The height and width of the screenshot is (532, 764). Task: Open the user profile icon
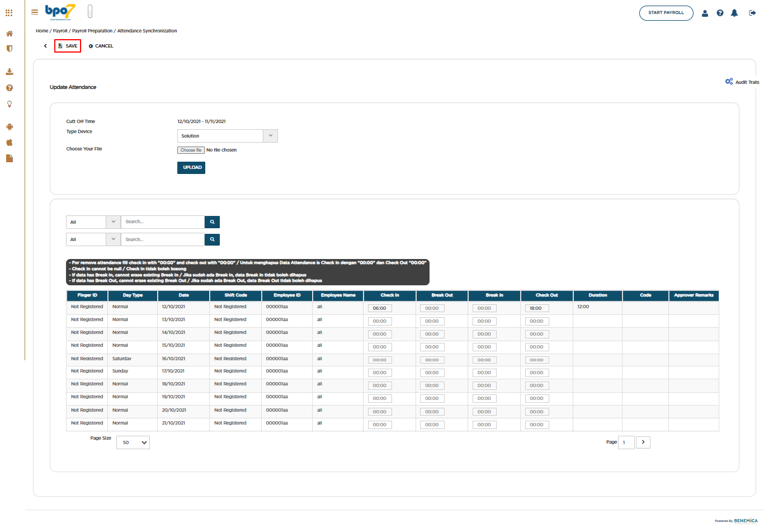[705, 13]
